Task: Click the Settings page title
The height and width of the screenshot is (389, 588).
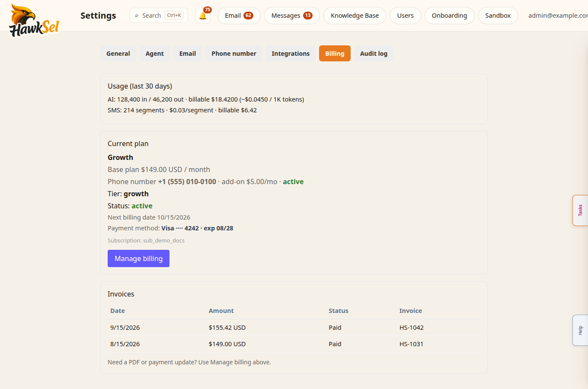Action: click(x=98, y=16)
